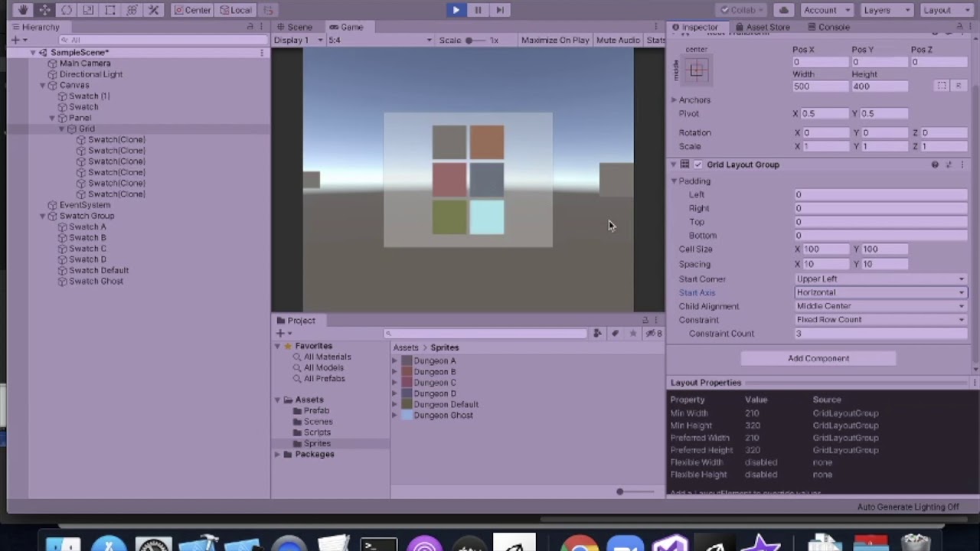Open Grid Layout Group three-dot menu
Image resolution: width=980 pixels, height=551 pixels.
pyautogui.click(x=962, y=165)
